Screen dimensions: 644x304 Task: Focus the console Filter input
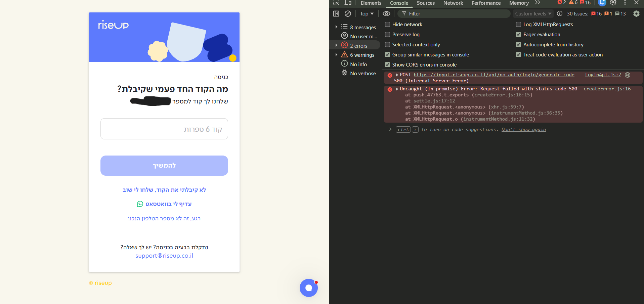454,14
